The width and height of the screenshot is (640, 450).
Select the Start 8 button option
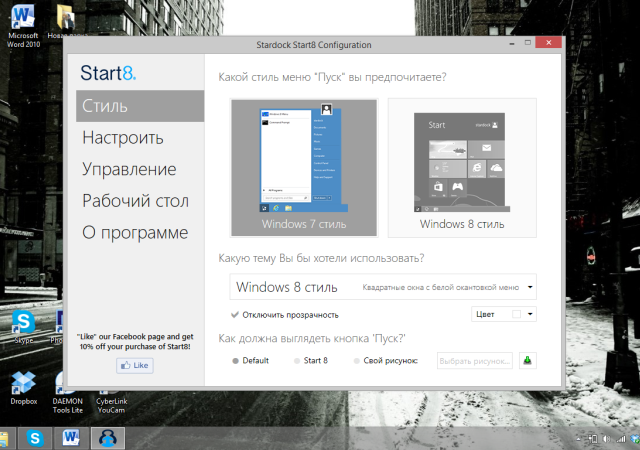pos(311,361)
